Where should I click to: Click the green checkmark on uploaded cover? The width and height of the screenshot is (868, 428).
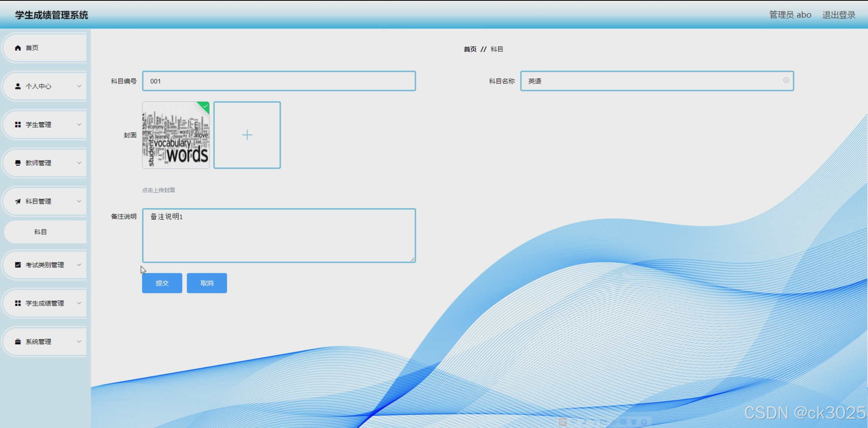(x=205, y=106)
